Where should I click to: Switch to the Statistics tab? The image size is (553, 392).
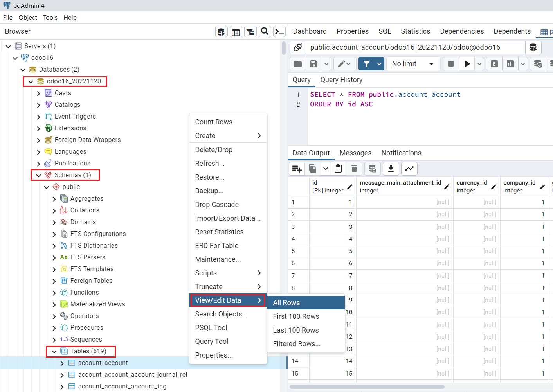tap(415, 31)
